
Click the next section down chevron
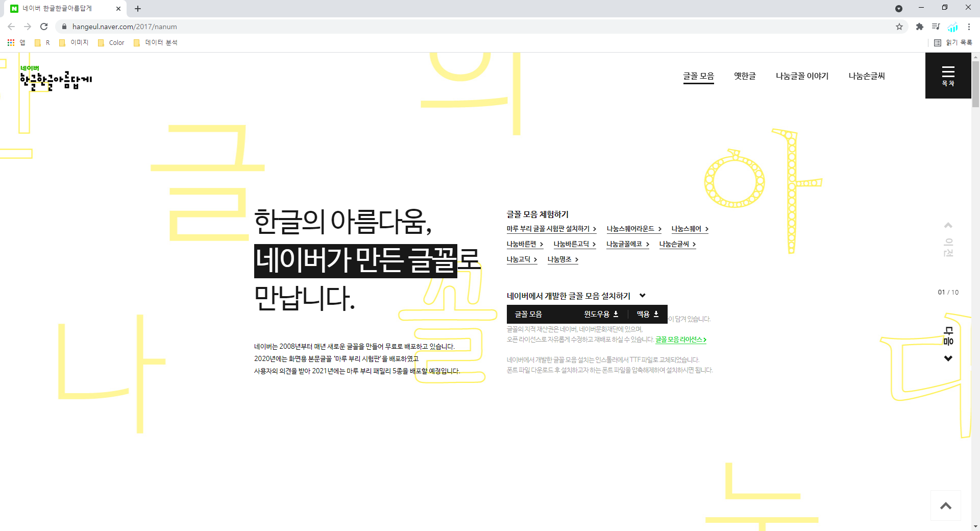[948, 358]
